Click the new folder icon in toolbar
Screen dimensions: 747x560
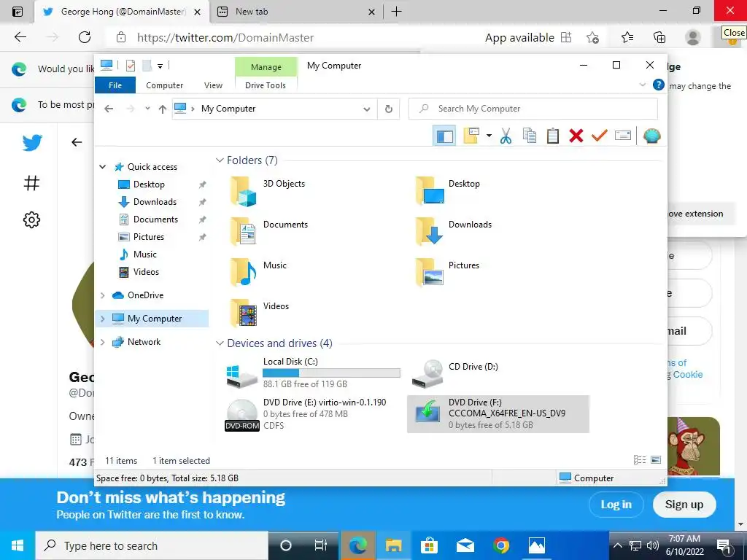coord(471,136)
